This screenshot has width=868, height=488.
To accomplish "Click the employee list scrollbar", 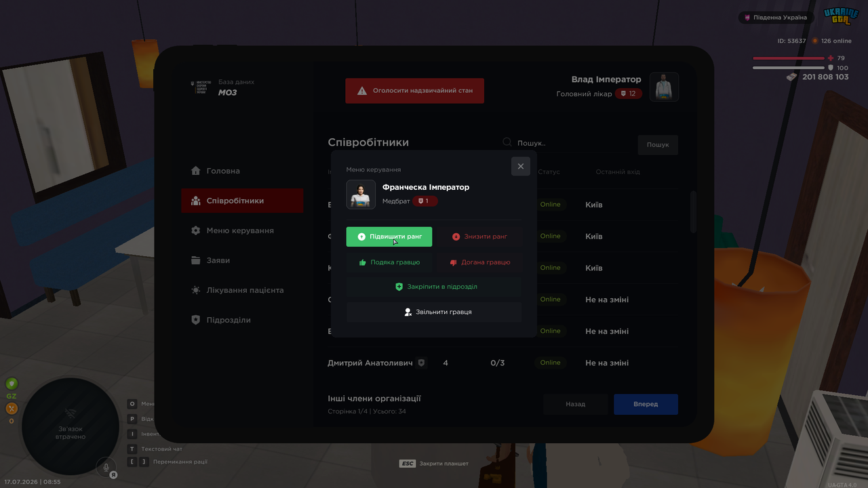I will (693, 212).
